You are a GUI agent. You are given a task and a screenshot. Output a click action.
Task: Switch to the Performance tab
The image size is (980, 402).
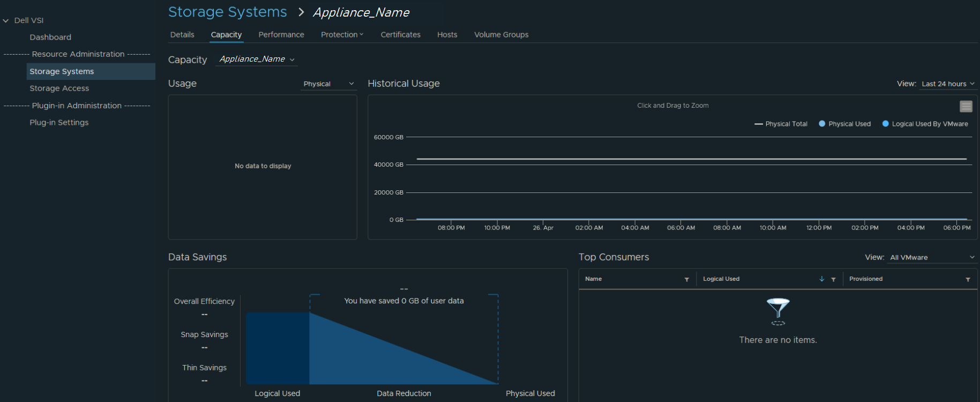281,34
